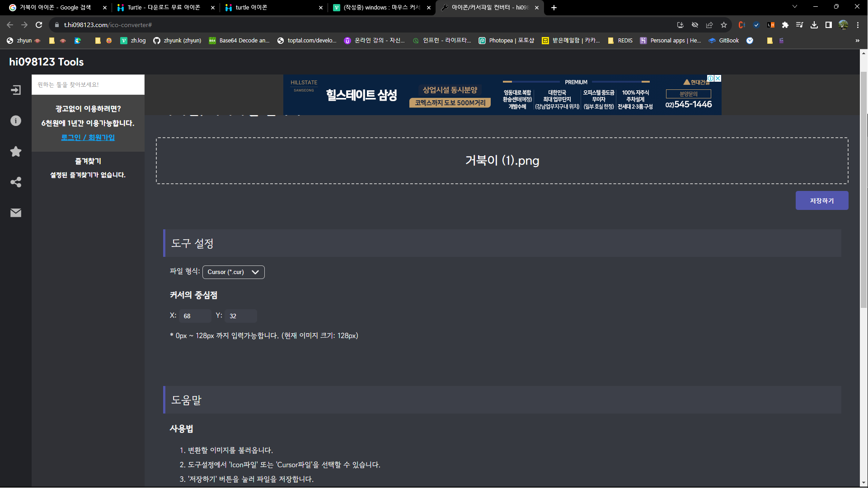Switch to the turtle 아이콘 tab
Viewport: 868px width, 488px height.
tap(271, 8)
